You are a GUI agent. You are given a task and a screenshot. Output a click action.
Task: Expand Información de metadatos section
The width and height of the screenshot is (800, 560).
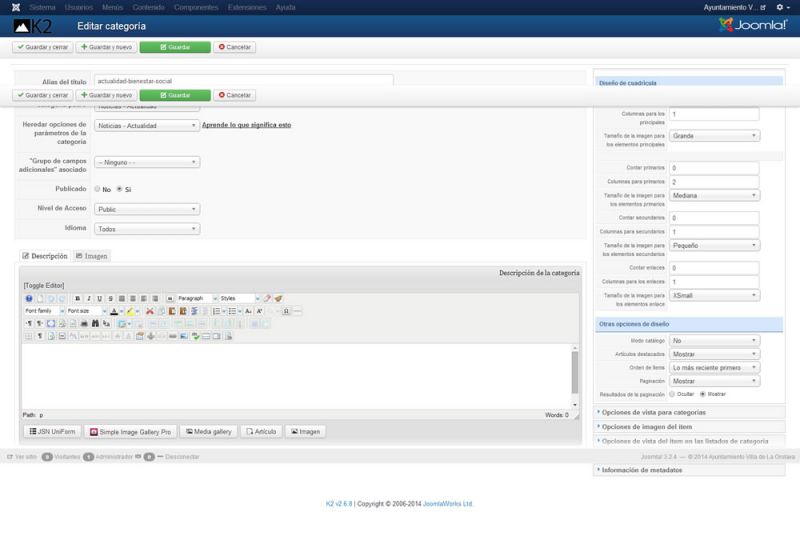click(x=689, y=470)
